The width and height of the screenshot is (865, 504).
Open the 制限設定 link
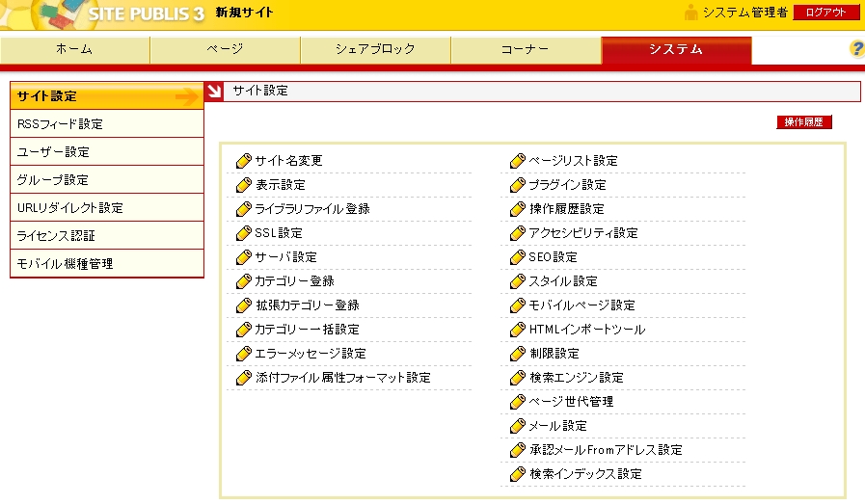(554, 354)
